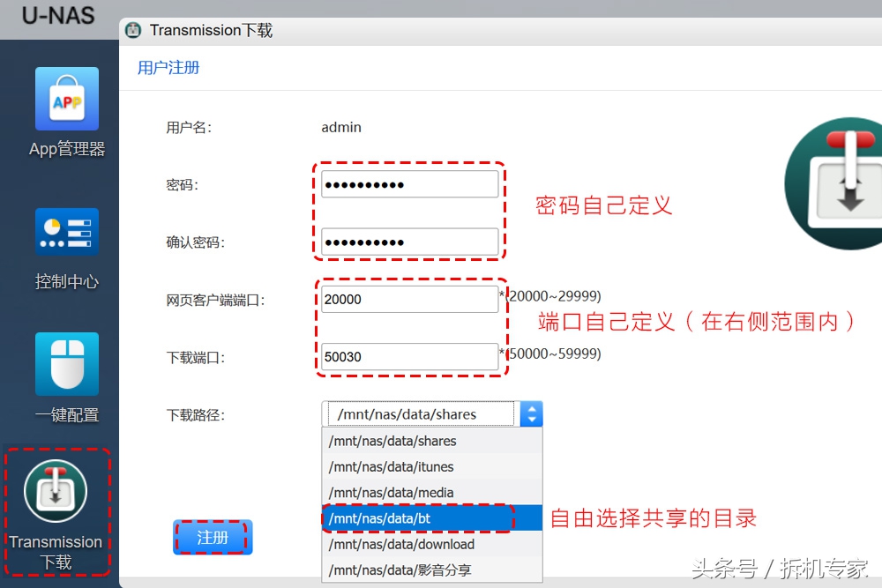The image size is (882, 588).
Task: Click the 网页客户端端口 label
Action: pyautogui.click(x=215, y=301)
